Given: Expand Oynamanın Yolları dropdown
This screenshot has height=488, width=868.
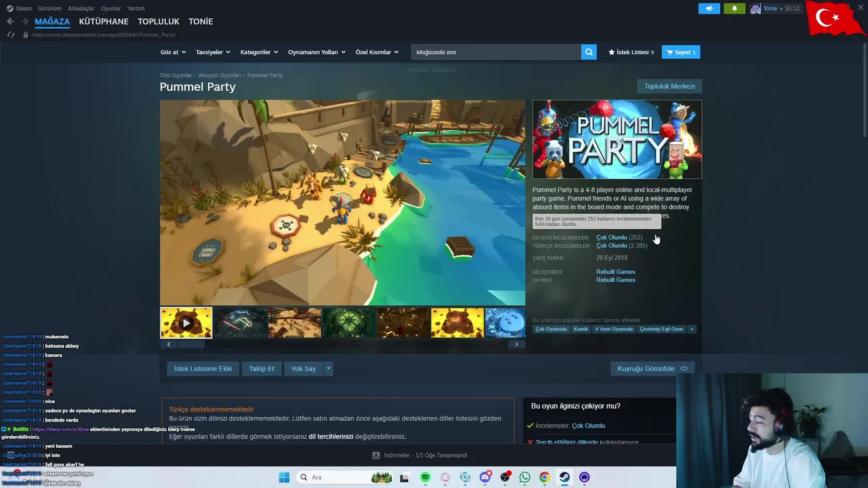Looking at the screenshot, I should (317, 52).
